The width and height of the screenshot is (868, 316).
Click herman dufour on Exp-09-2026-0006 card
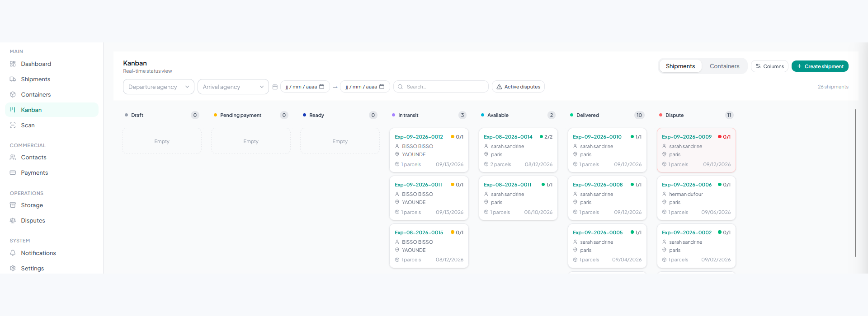coord(686,194)
